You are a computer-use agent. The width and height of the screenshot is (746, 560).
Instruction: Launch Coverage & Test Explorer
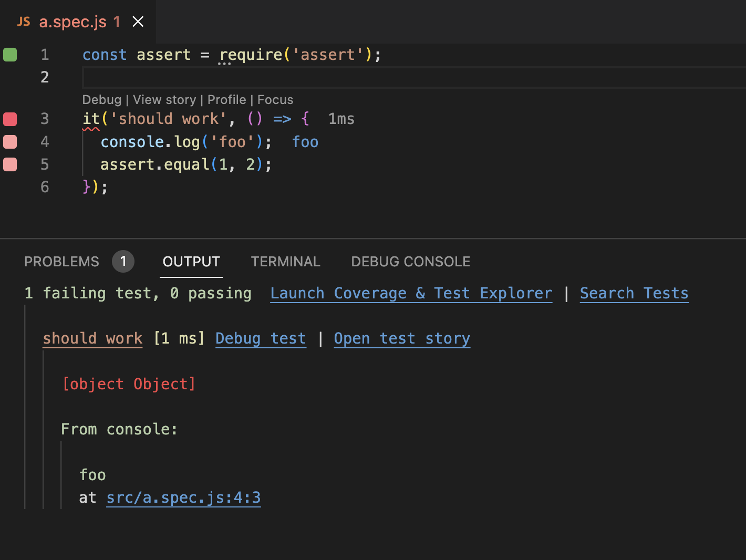pos(411,293)
